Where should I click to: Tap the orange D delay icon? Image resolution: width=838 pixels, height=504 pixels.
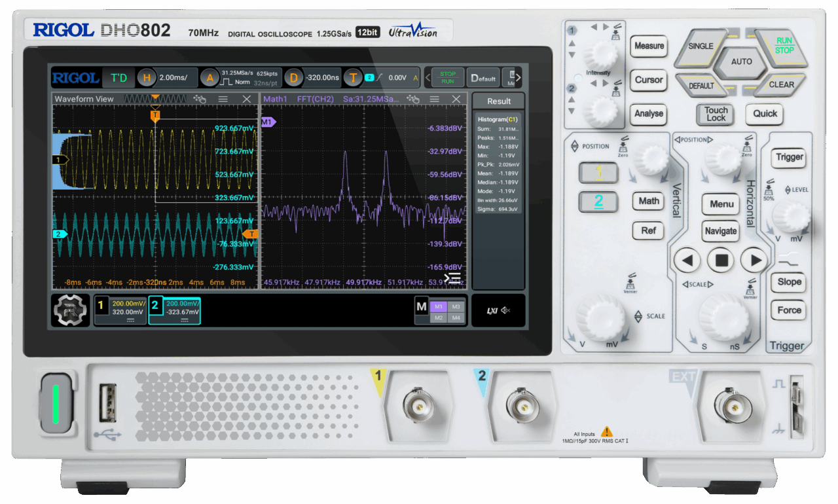tap(293, 78)
